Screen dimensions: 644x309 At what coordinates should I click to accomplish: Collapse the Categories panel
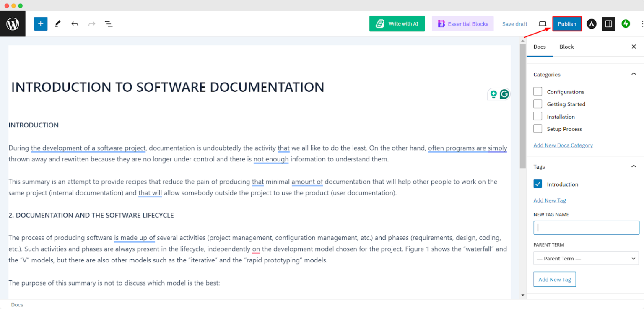pos(634,73)
